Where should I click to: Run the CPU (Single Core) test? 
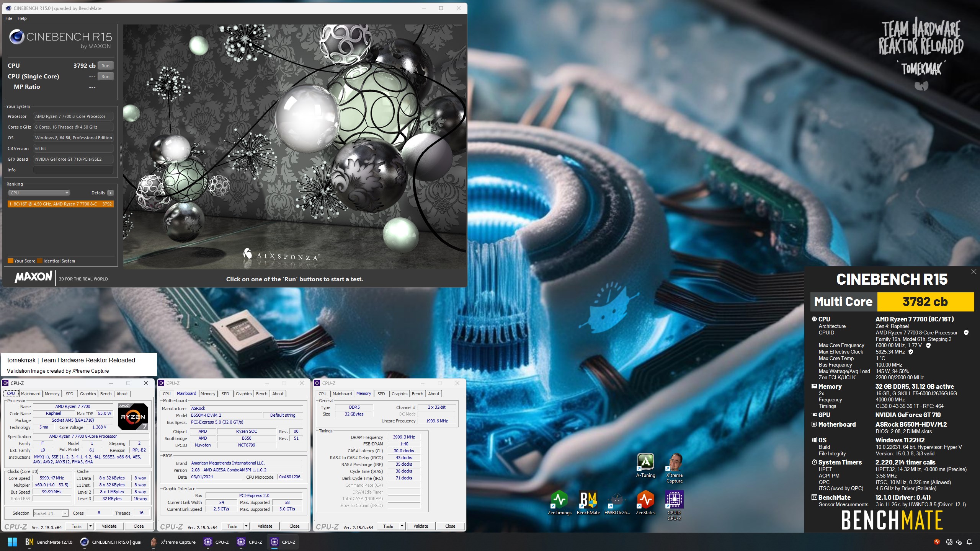[105, 77]
